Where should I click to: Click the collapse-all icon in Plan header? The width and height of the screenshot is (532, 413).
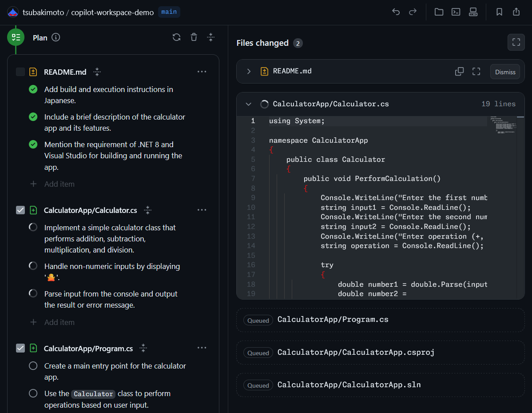tap(210, 37)
